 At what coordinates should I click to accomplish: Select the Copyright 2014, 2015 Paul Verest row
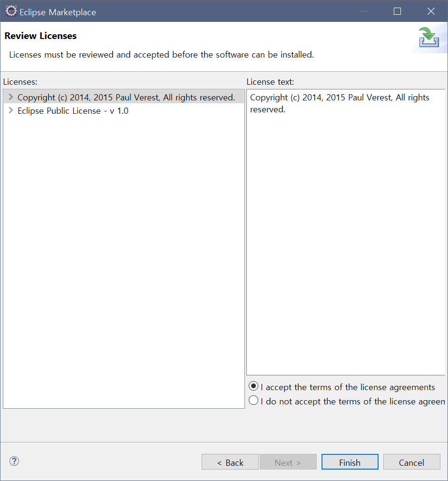124,97
